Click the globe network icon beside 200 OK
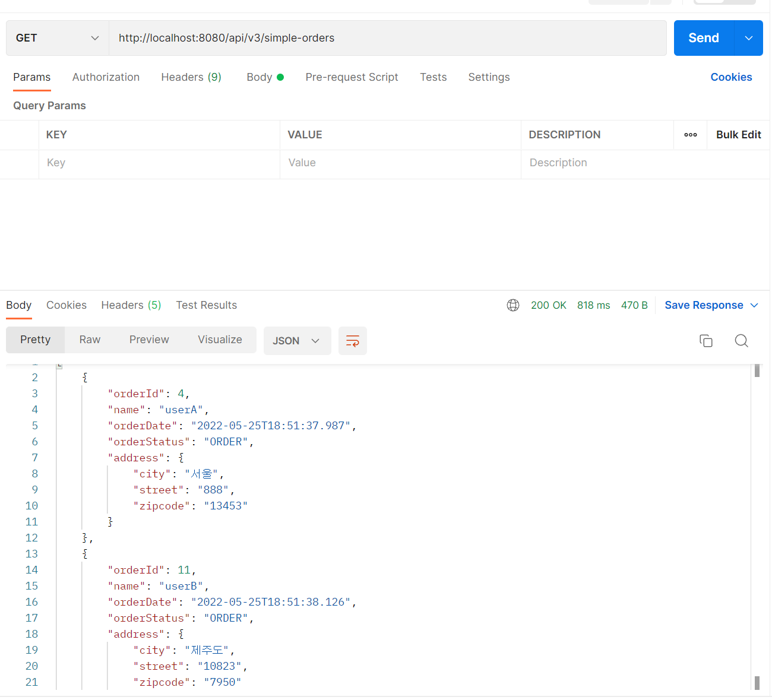The image size is (772, 700). click(x=513, y=305)
